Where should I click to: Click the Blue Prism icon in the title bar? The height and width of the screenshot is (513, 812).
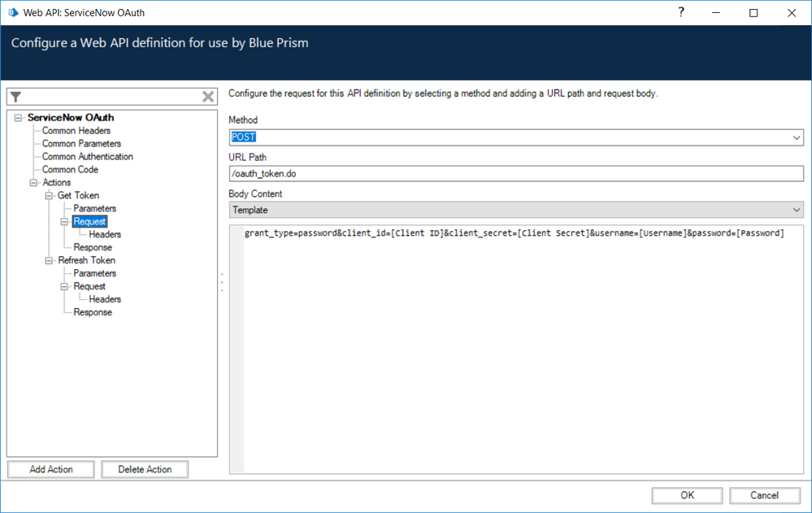click(13, 12)
